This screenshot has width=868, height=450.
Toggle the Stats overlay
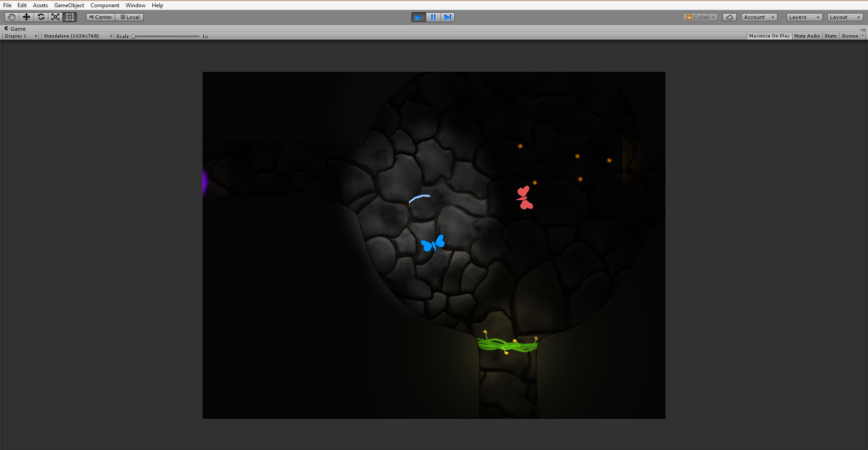830,36
